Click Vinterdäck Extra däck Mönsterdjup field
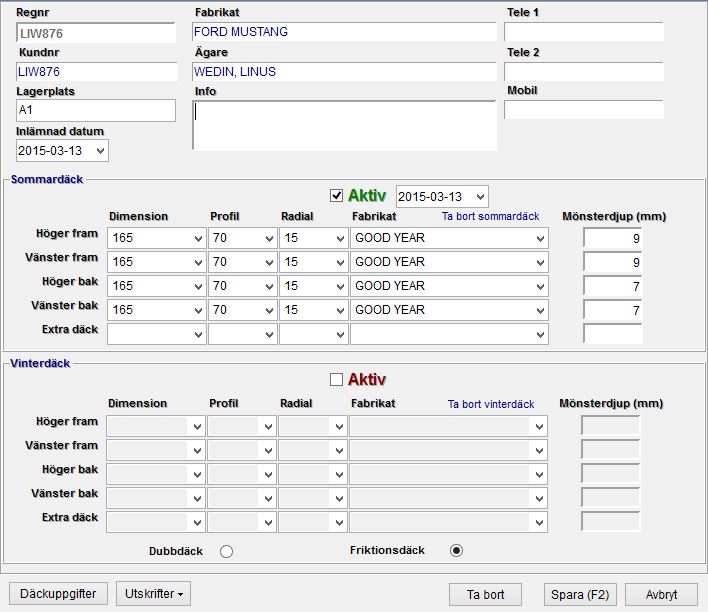 tap(610, 522)
